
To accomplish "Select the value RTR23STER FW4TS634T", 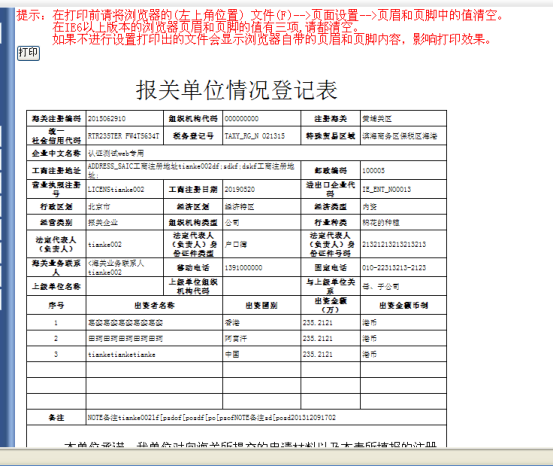I will point(124,136).
